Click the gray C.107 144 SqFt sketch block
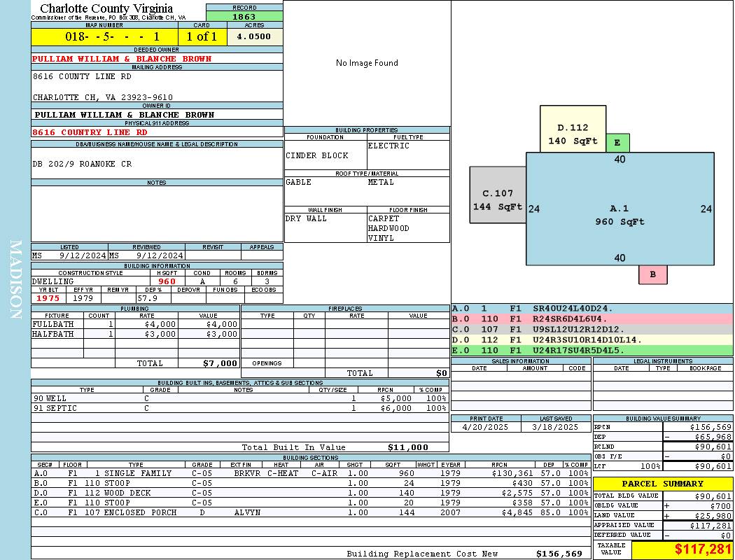735x560 pixels. pos(498,195)
